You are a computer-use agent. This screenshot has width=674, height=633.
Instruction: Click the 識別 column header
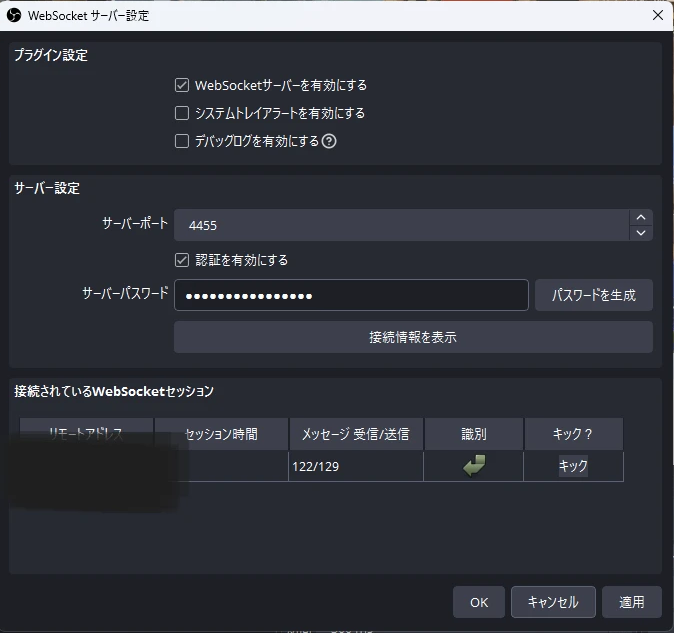point(474,434)
